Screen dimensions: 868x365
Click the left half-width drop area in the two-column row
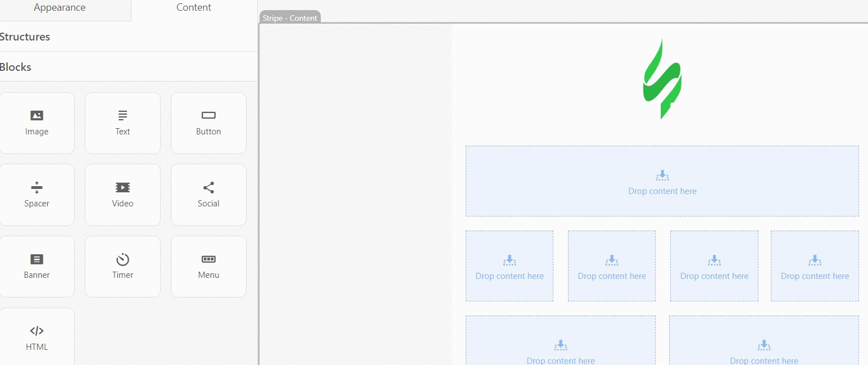tap(561, 340)
